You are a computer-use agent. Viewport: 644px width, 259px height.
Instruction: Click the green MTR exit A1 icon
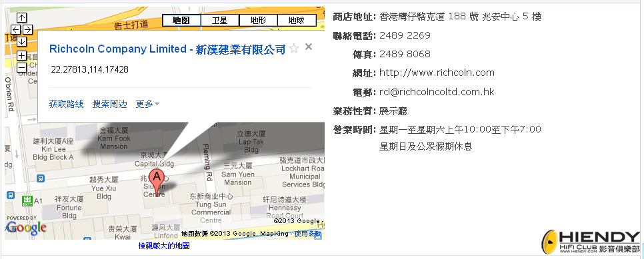(x=27, y=201)
